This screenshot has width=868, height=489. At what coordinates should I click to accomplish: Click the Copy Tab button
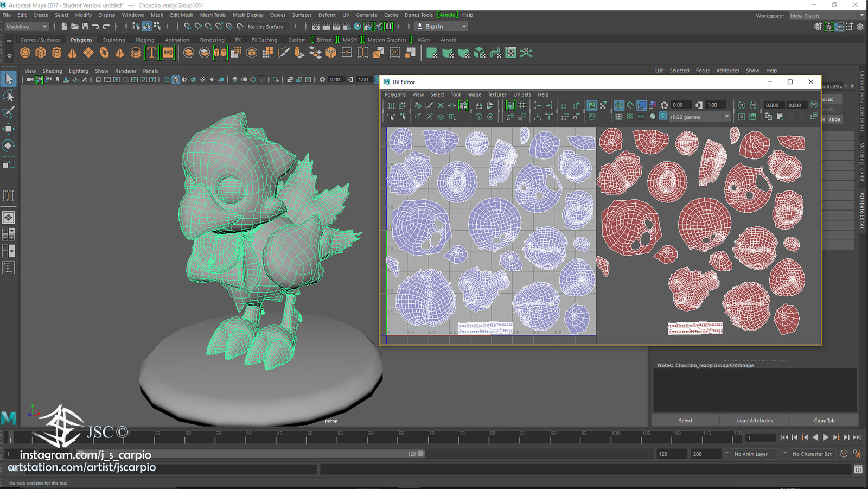click(x=824, y=421)
